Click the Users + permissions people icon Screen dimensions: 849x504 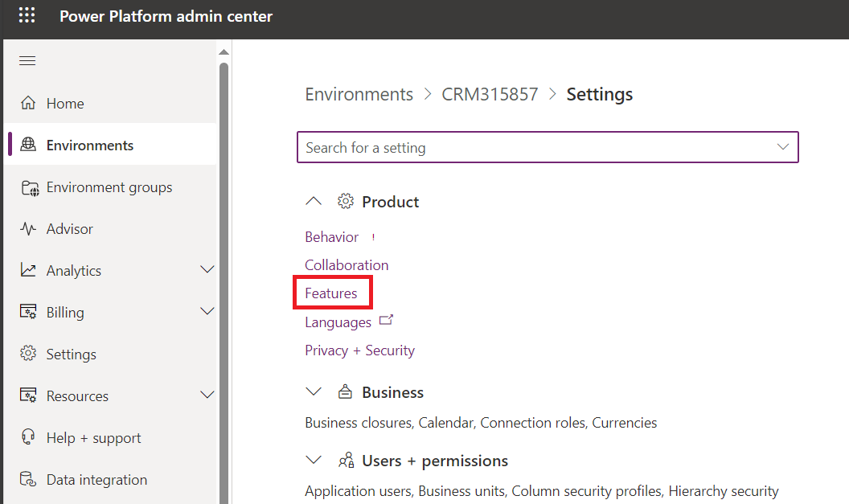click(346, 460)
